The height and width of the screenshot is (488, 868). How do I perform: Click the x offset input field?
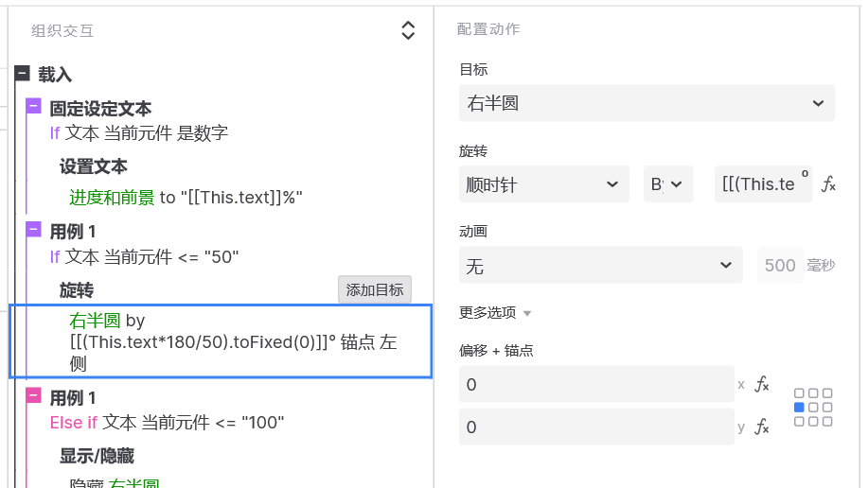[x=596, y=384]
